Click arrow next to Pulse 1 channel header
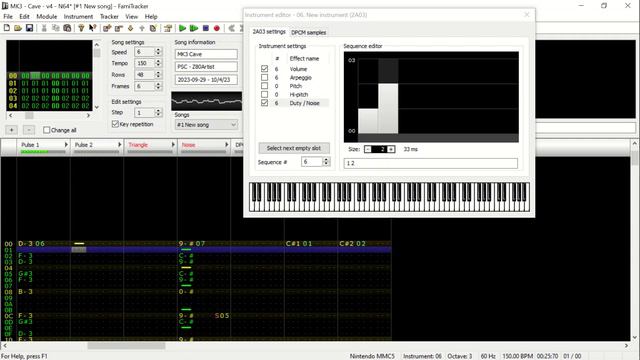Screen dimensions: 640x360 click(x=66, y=144)
